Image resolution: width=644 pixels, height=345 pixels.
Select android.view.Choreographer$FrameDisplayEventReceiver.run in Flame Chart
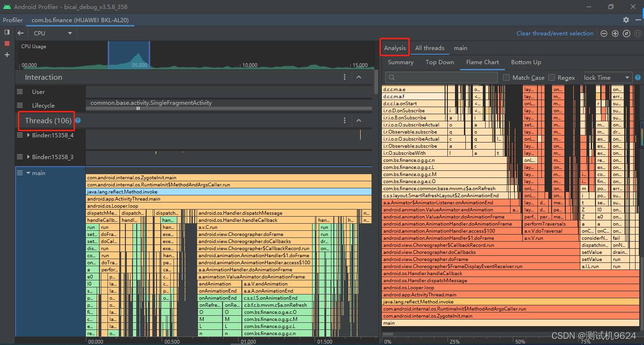481,266
